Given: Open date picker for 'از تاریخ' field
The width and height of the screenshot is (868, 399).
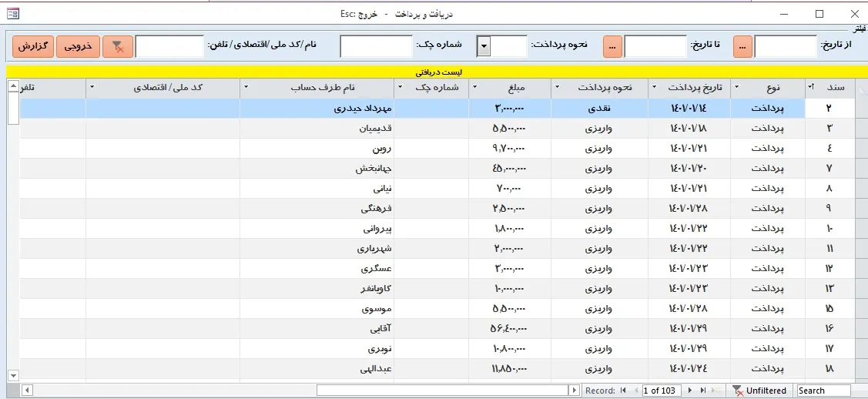Looking at the screenshot, I should (x=742, y=47).
